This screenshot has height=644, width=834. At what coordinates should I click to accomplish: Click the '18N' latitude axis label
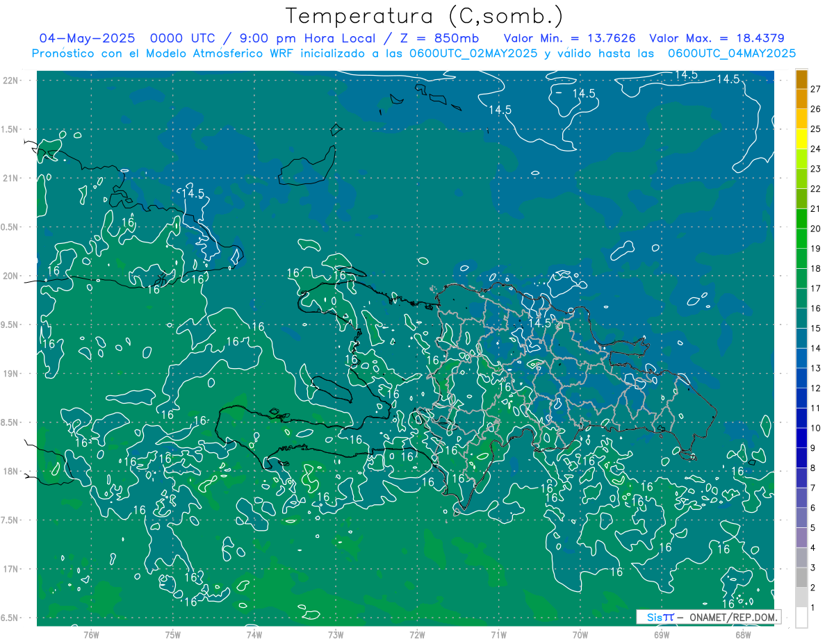point(11,471)
